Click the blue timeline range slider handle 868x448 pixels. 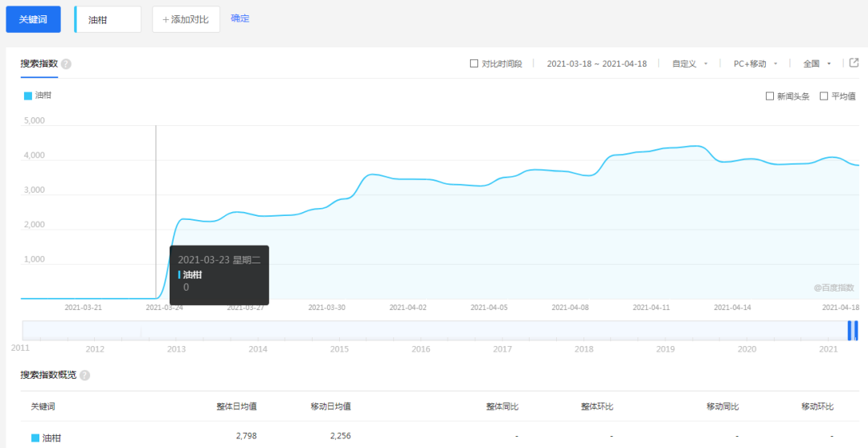(x=853, y=330)
